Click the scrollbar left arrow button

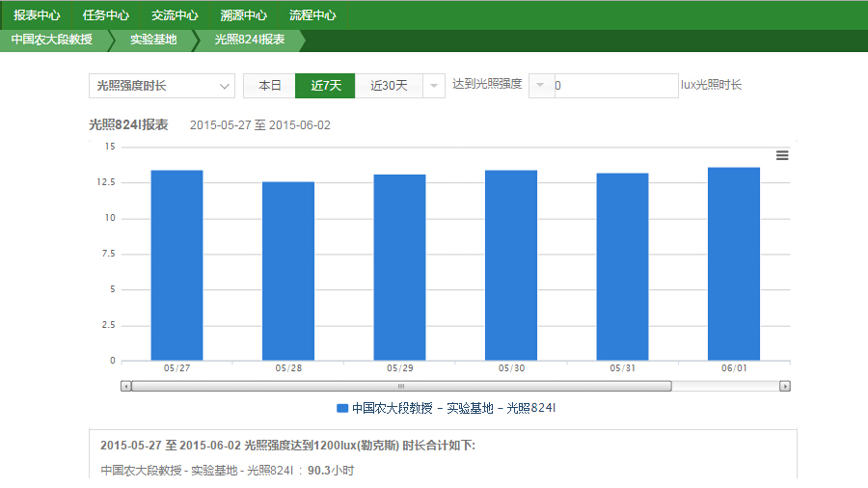coord(125,386)
